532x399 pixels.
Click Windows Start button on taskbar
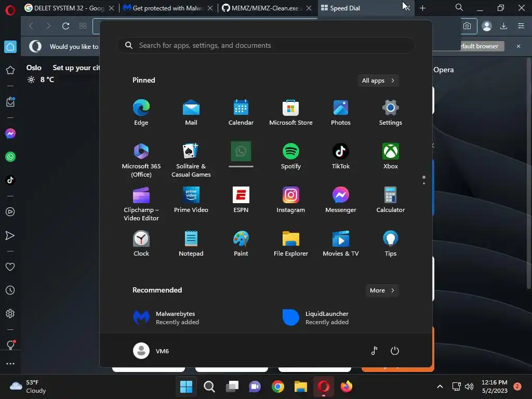click(187, 387)
